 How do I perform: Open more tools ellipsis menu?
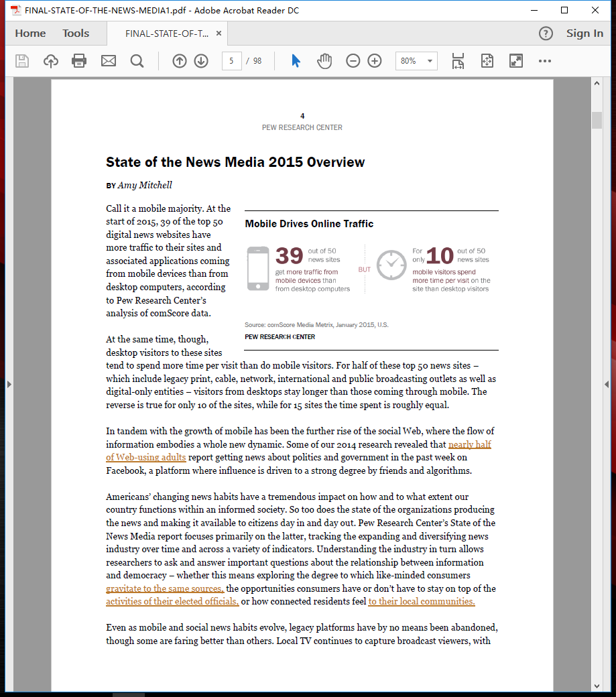(x=545, y=61)
